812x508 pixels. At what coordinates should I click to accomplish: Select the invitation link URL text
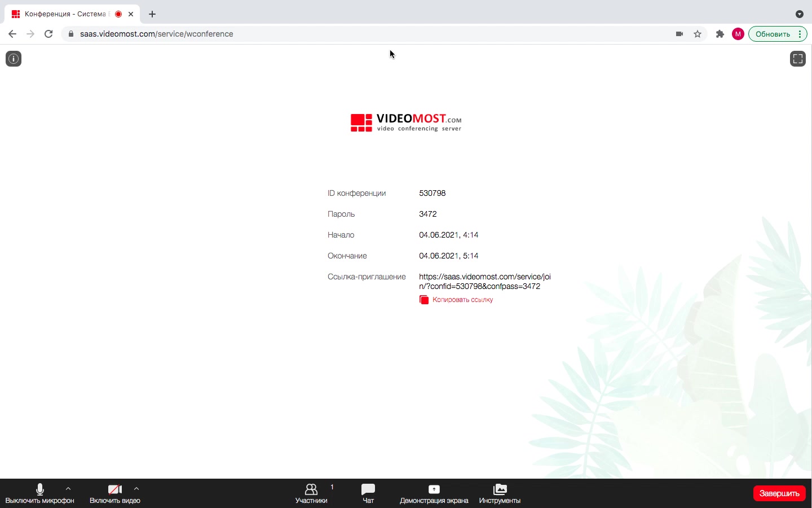point(485,281)
